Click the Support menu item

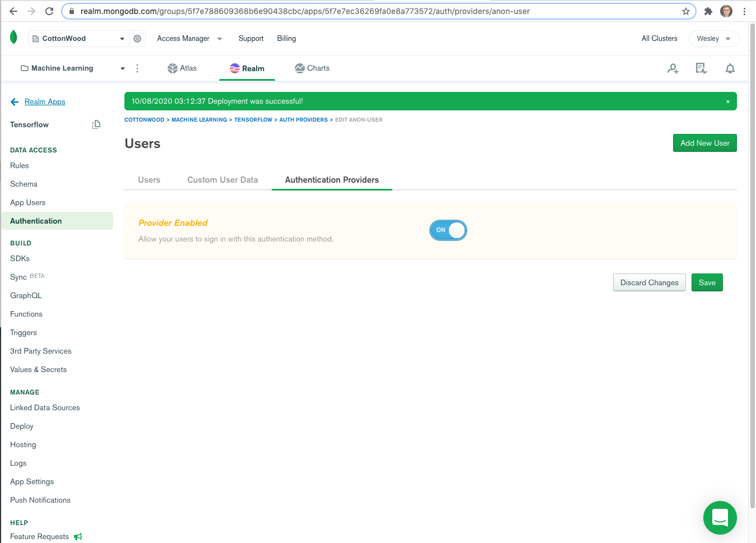coord(251,39)
